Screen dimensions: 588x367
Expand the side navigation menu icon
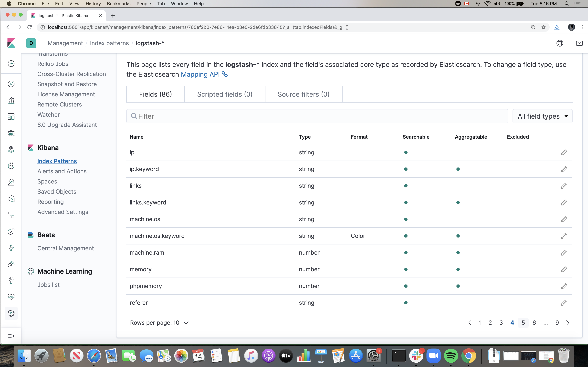tap(11, 336)
